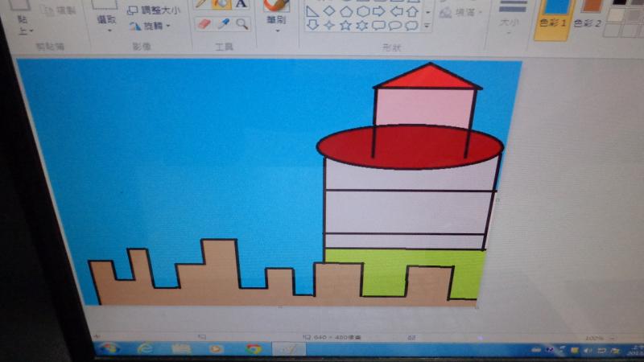Choose the oval callout shape
644x362 pixels.
coord(395,26)
